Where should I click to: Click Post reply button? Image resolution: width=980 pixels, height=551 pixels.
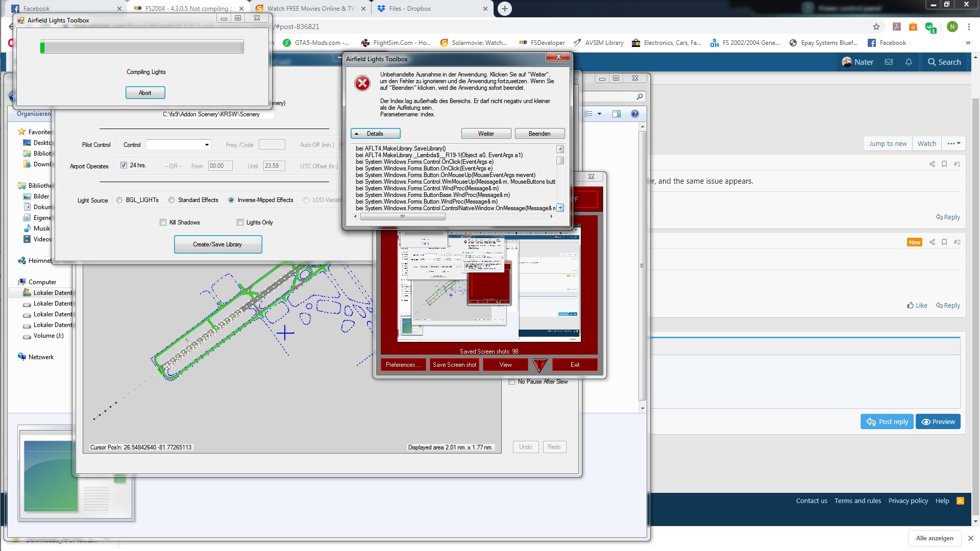tap(888, 422)
